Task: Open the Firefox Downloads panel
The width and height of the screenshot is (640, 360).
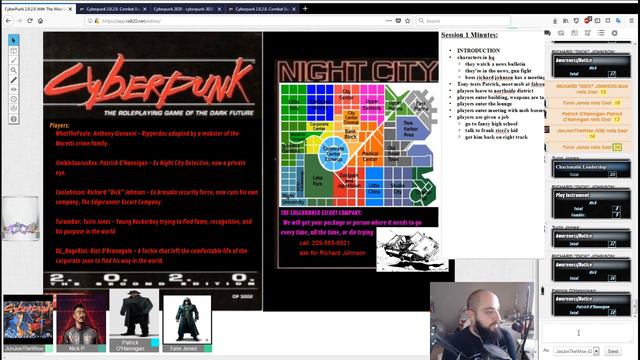Action: click(555, 21)
